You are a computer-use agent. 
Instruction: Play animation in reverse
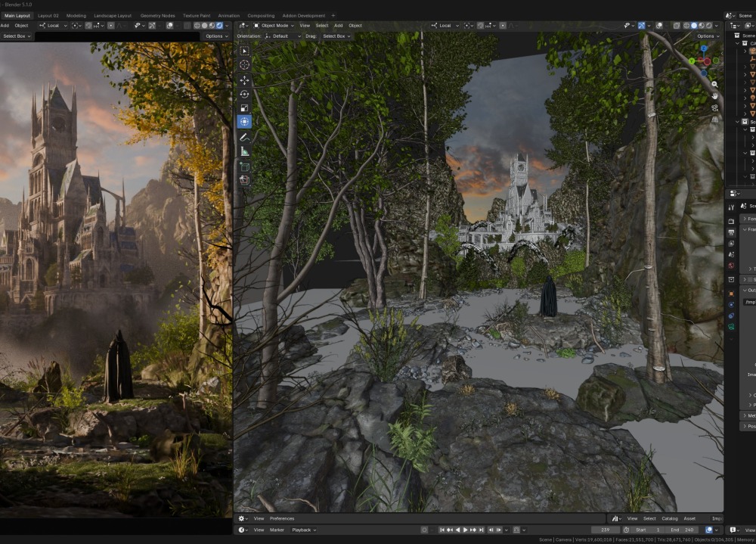(458, 530)
